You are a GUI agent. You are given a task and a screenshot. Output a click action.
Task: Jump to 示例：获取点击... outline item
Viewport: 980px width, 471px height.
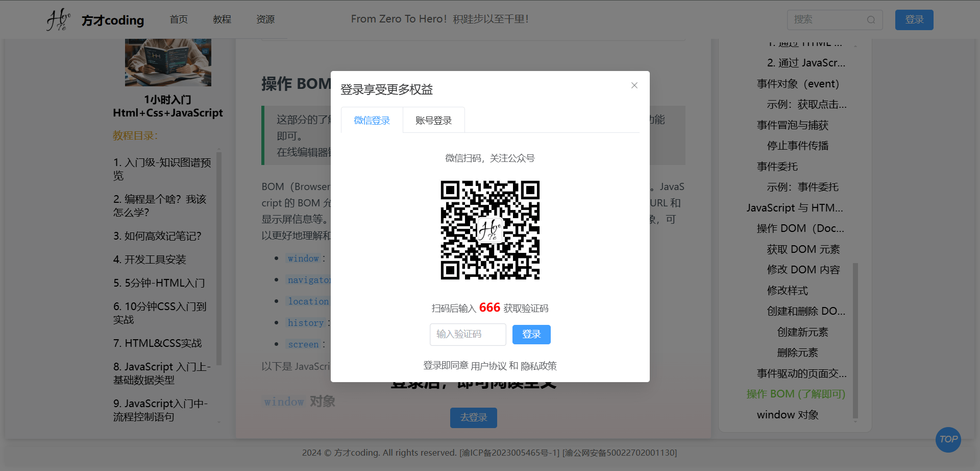(x=806, y=105)
